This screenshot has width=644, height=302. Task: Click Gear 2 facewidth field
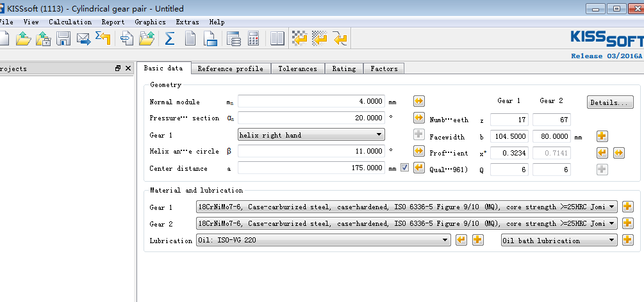tap(552, 136)
